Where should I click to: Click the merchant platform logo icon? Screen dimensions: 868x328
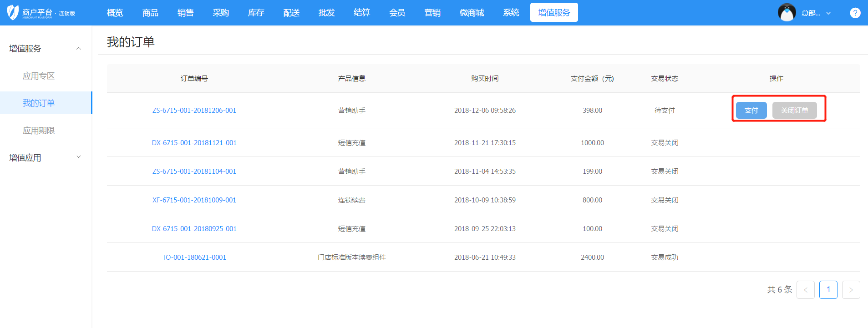13,12
